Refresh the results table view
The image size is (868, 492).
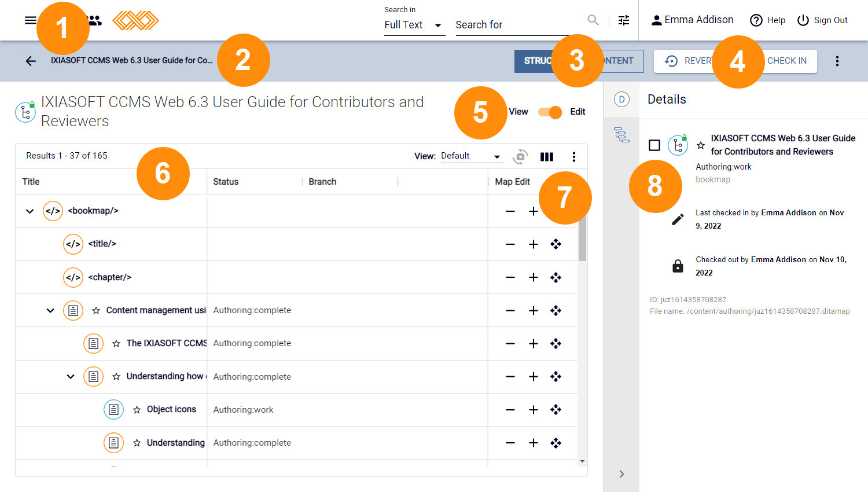[x=521, y=157]
